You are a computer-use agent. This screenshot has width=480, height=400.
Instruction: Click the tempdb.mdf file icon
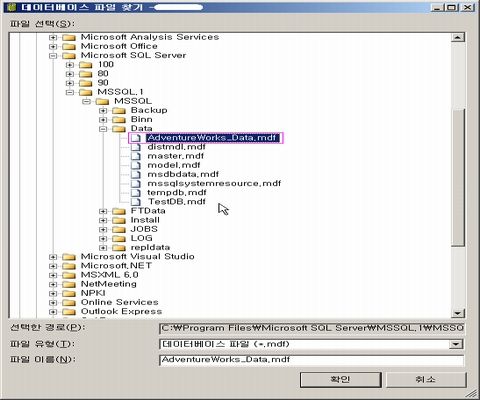point(136,193)
